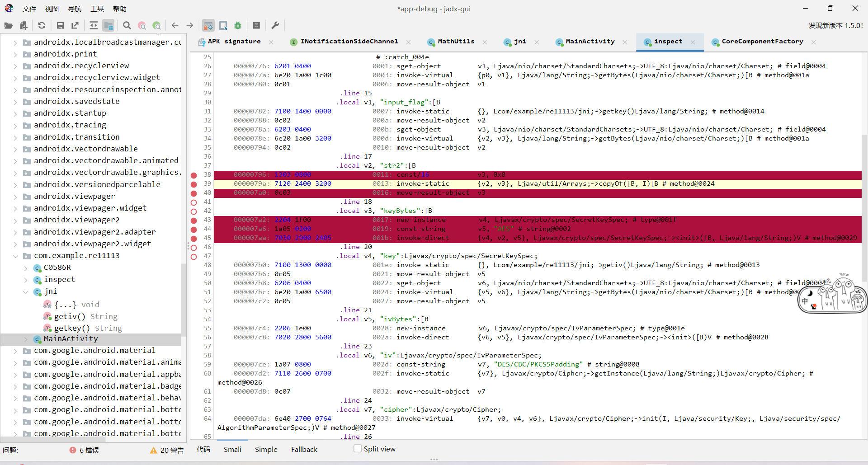Image resolution: width=868 pixels, height=465 pixels.
Task: Open comment search green icon
Action: click(157, 25)
